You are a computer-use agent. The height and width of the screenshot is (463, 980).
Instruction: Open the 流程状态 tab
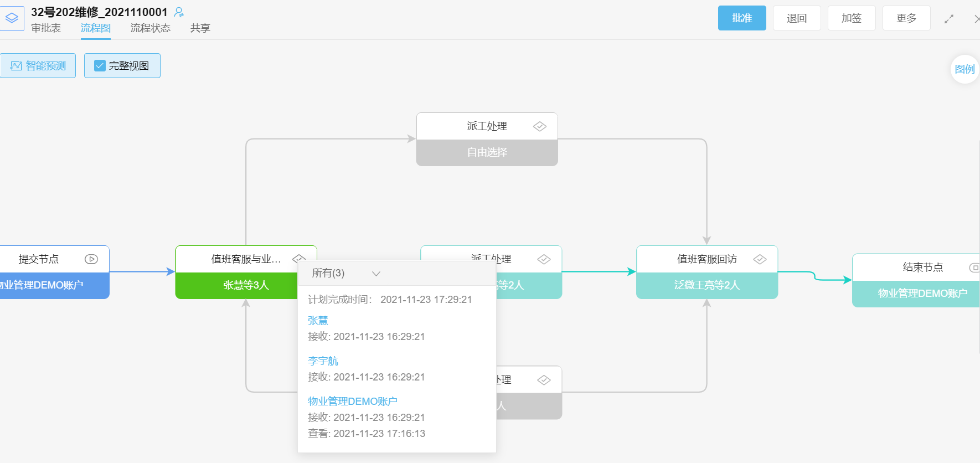(x=151, y=28)
